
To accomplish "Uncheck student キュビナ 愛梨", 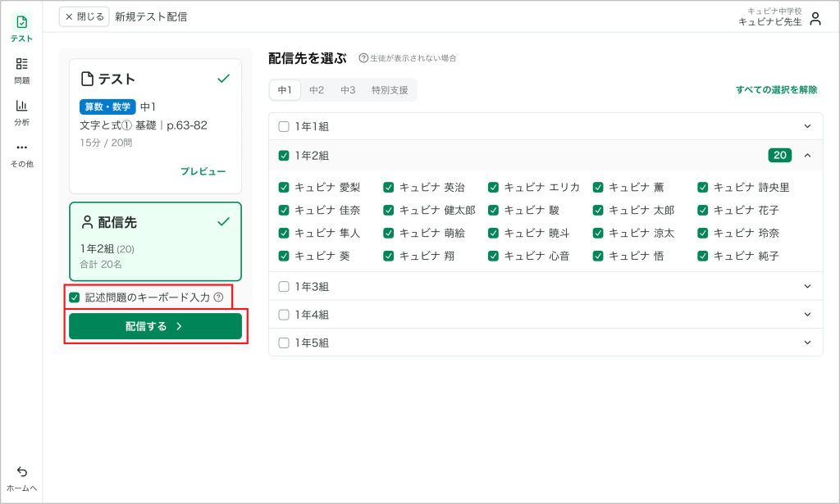I will click(284, 188).
